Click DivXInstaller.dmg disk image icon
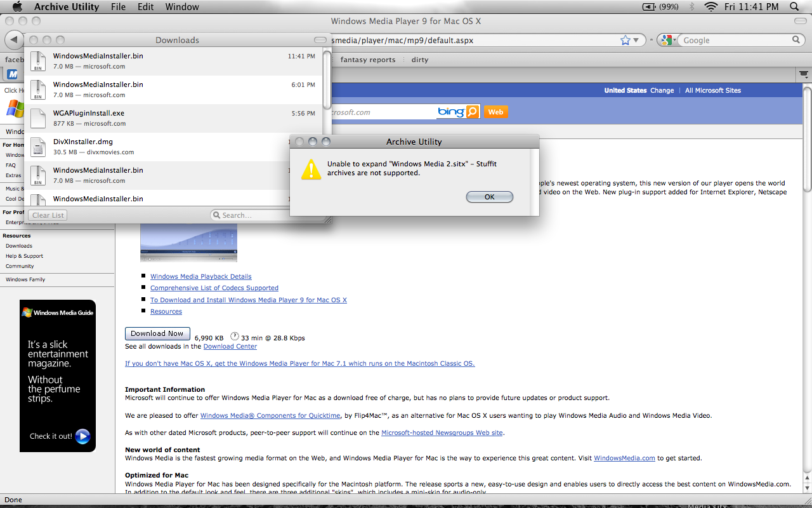812x508 pixels. (38, 147)
